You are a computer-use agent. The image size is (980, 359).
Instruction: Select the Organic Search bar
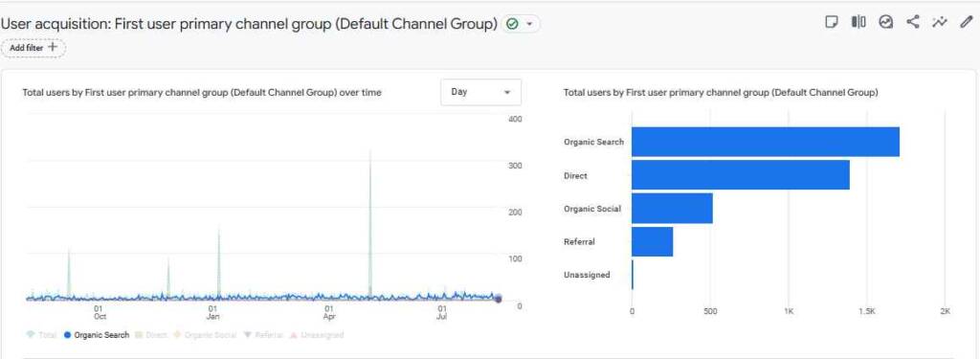click(x=765, y=142)
